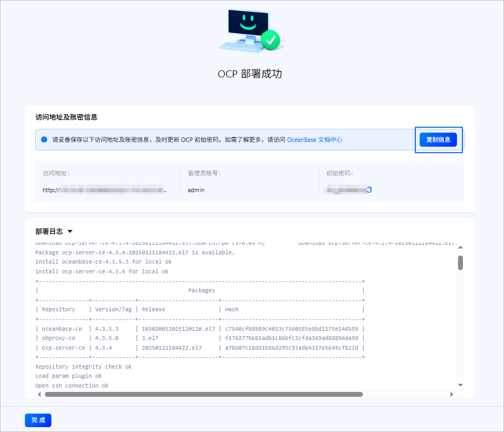Viewport: 504px width, 432px height.
Task: Click the 访问地址 label
Action: 56,173
